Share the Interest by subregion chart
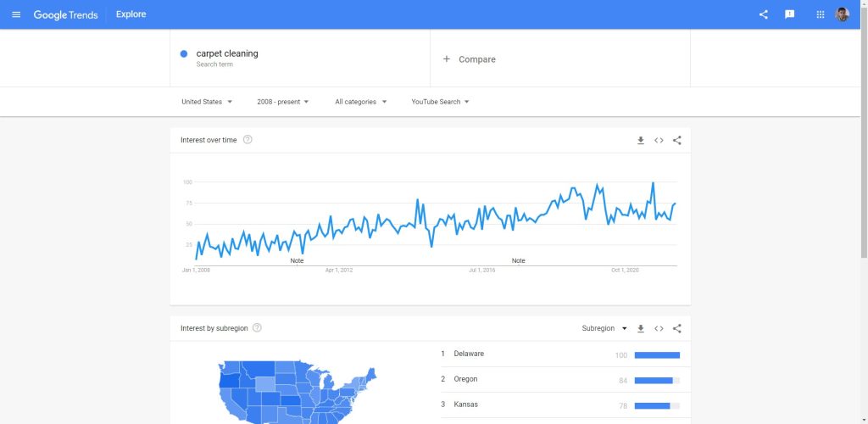Viewport: 868px width, 424px height. pyautogui.click(x=677, y=329)
